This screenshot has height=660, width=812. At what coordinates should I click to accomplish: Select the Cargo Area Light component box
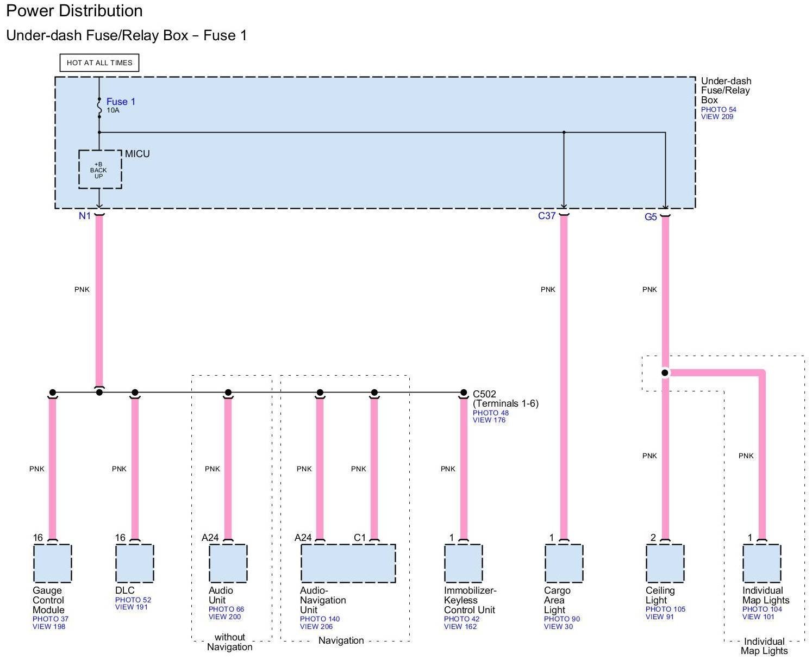click(564, 563)
